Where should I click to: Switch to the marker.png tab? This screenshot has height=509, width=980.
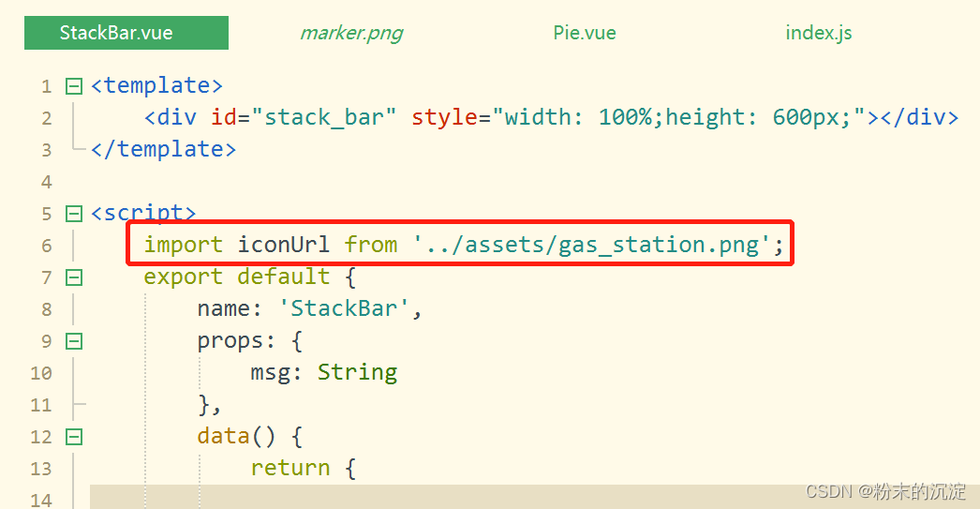pyautogui.click(x=351, y=33)
